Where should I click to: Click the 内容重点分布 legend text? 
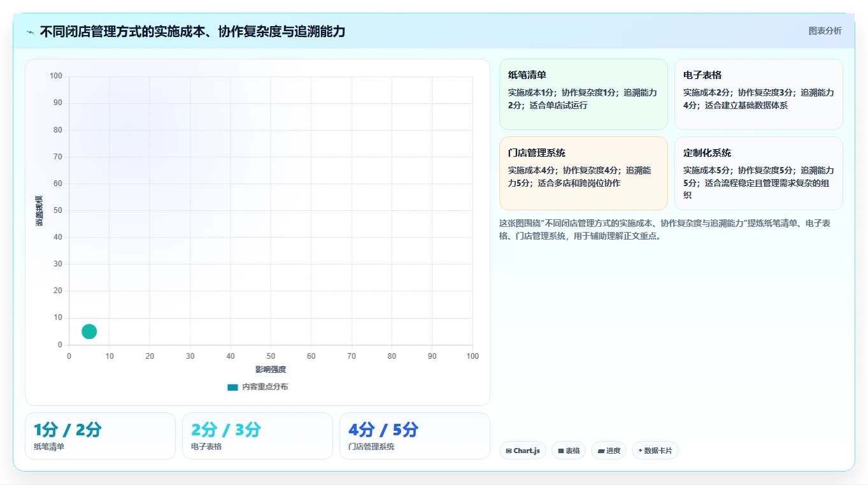coord(265,387)
